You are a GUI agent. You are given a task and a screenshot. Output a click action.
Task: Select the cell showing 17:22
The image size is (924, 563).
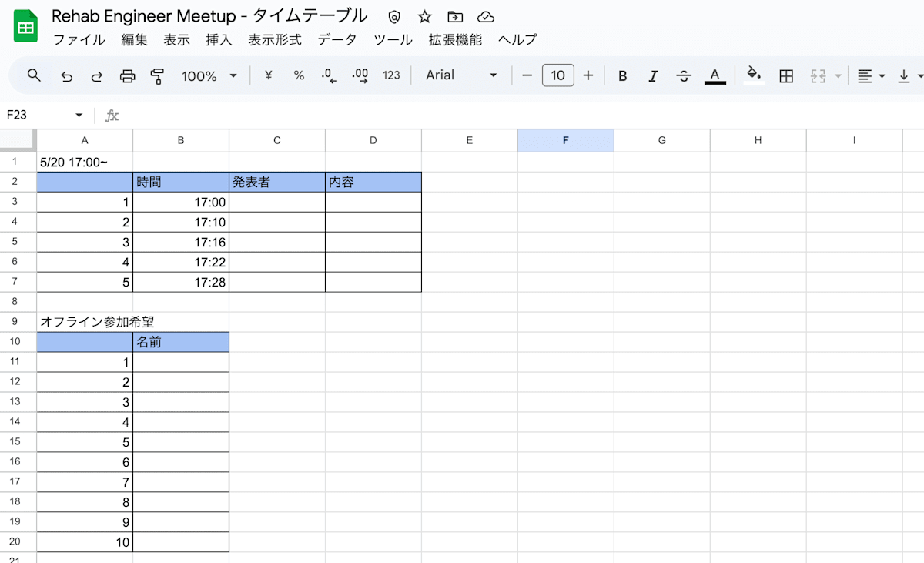pyautogui.click(x=181, y=263)
